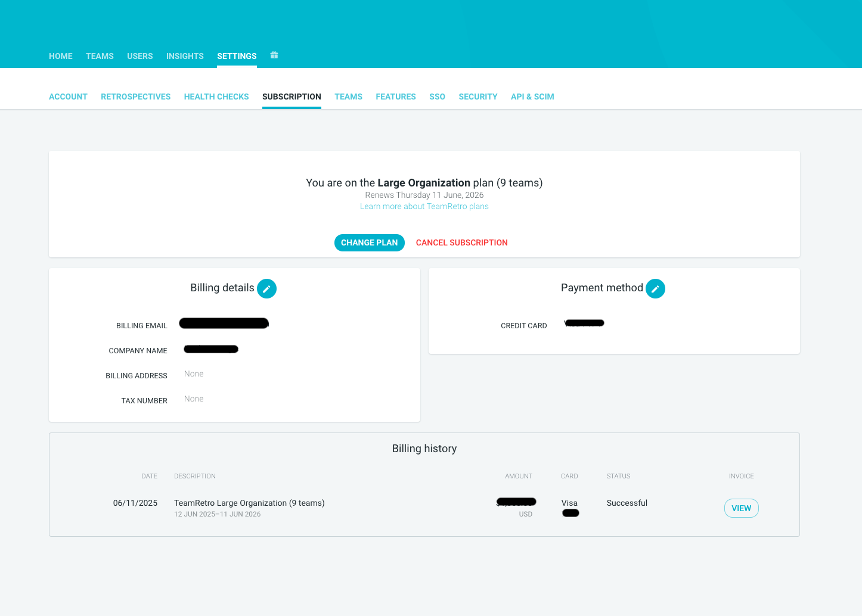Open the Insights section
Screen dimensions: 862x616
tap(185, 56)
